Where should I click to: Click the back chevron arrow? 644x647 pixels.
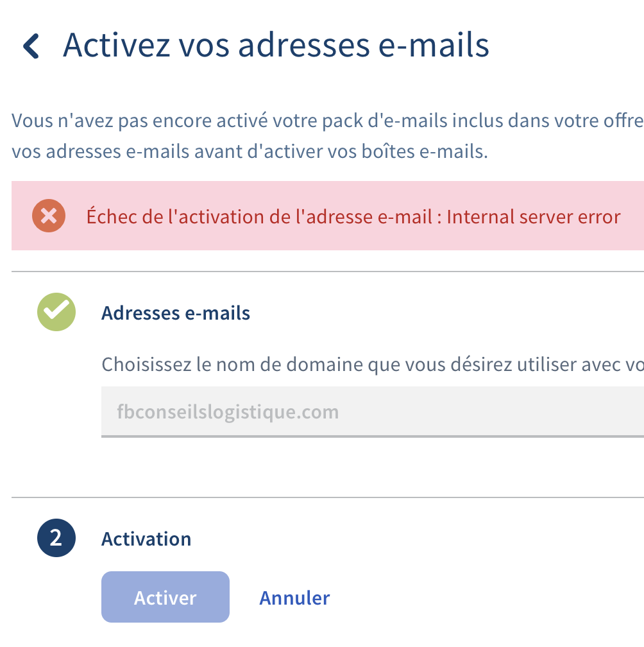click(x=31, y=47)
